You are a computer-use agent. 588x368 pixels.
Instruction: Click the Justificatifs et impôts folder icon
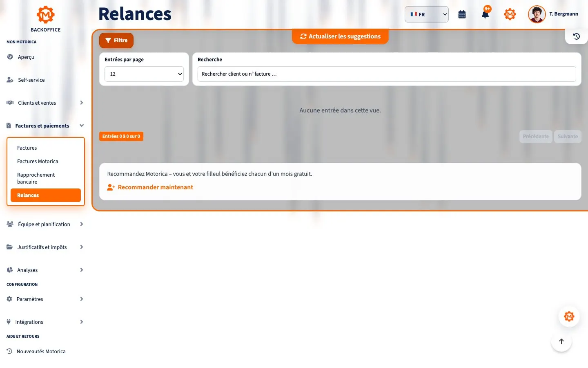click(x=9, y=247)
